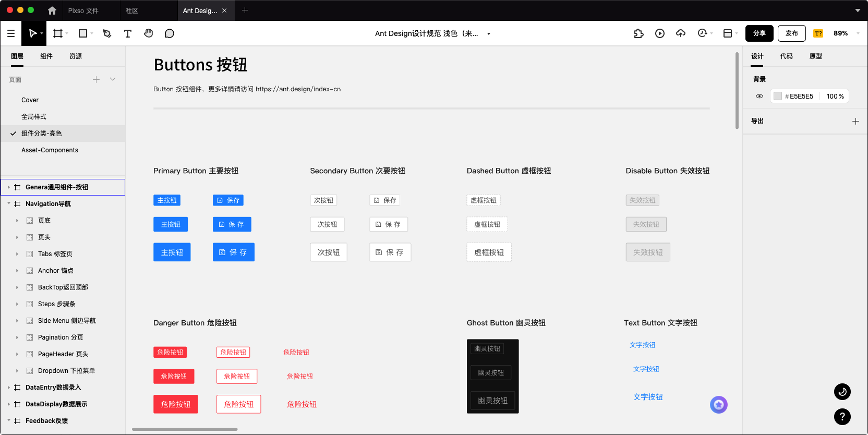Expand the Tabs 标签页 layer

pyautogui.click(x=17, y=254)
